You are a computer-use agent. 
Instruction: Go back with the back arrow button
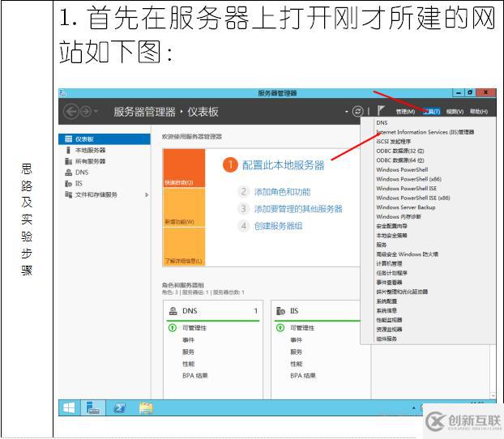click(71, 112)
